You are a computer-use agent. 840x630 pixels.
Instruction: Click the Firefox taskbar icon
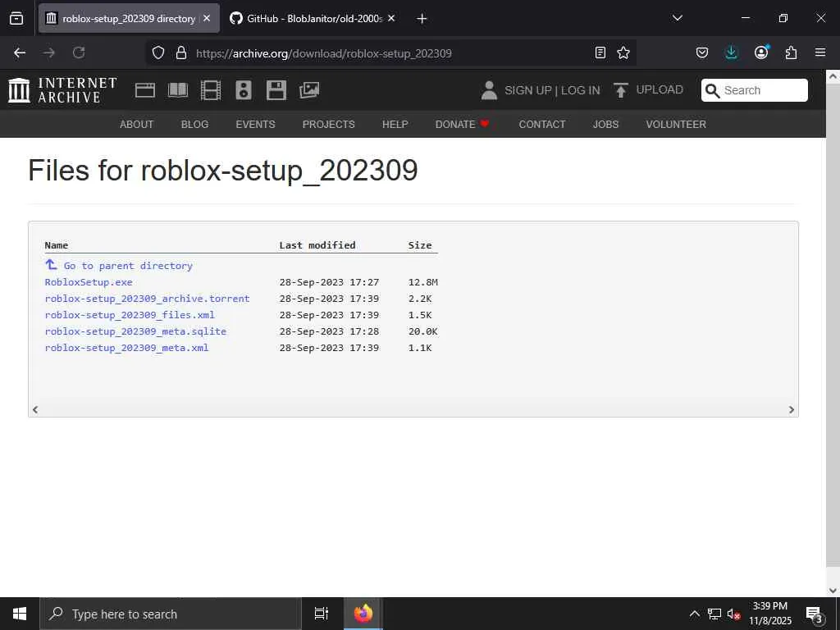pyautogui.click(x=363, y=614)
